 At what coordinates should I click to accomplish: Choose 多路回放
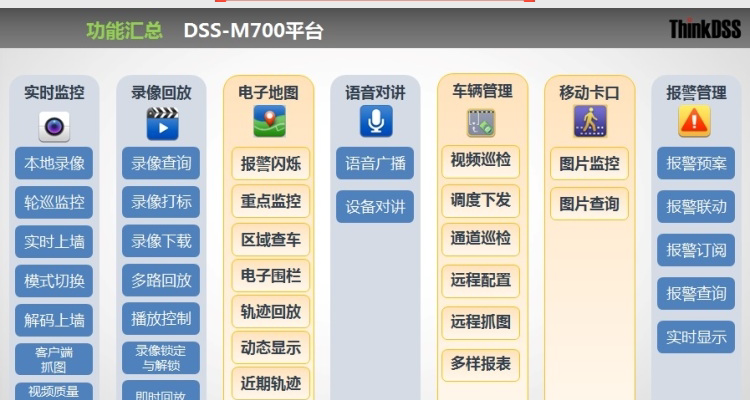coord(161,280)
